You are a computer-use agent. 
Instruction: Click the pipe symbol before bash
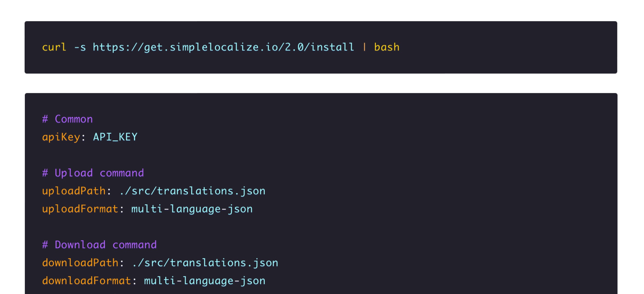tap(364, 47)
